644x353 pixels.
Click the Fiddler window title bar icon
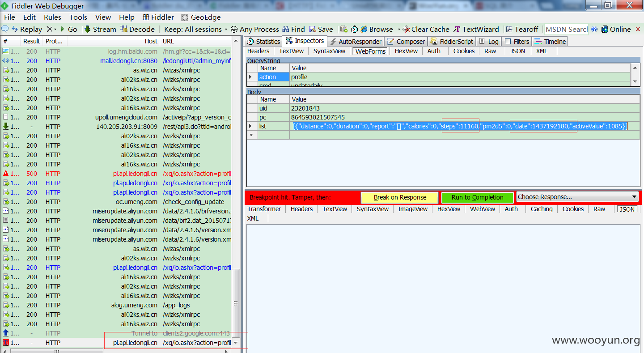(x=5, y=6)
